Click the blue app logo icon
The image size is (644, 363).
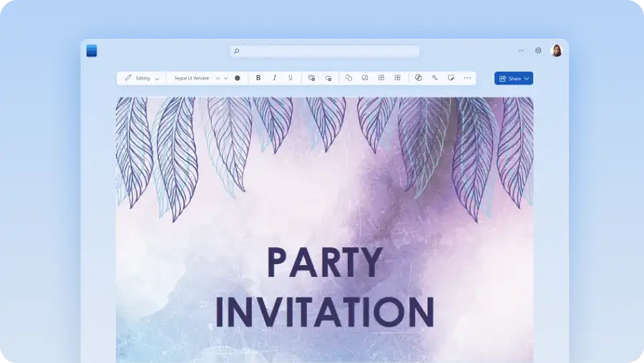[x=92, y=51]
